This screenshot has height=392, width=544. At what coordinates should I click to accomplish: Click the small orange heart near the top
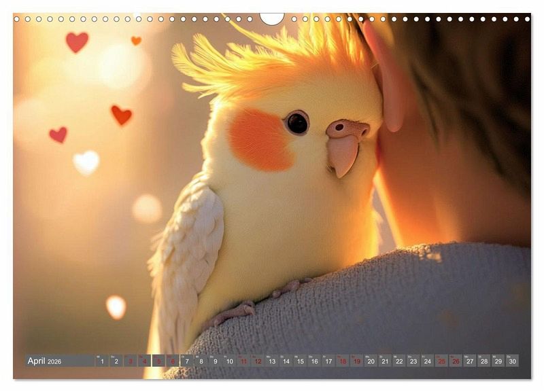point(136,41)
